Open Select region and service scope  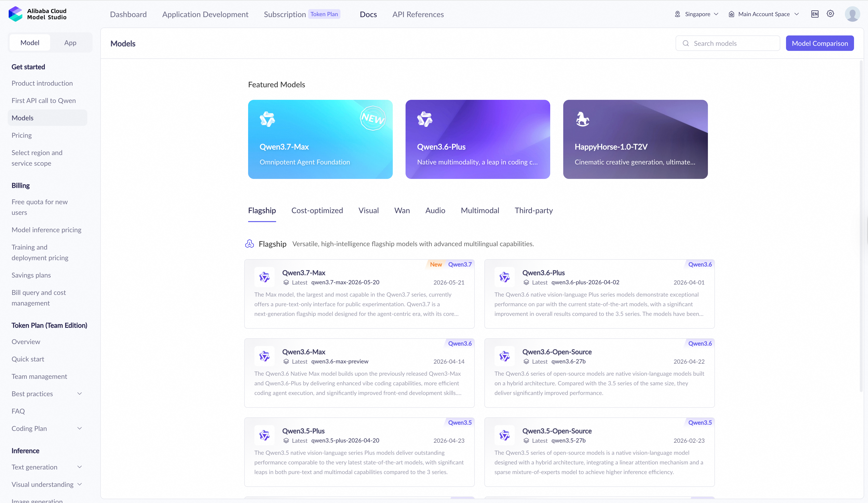point(37,158)
